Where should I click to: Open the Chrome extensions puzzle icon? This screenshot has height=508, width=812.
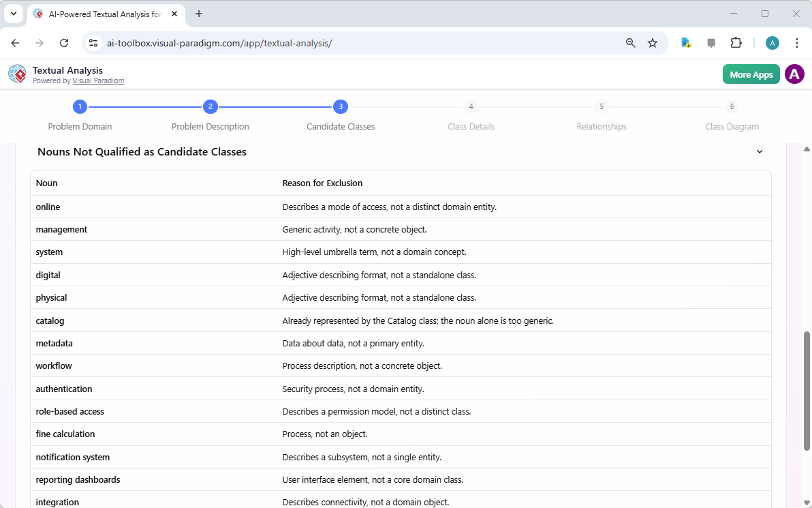[736, 42]
